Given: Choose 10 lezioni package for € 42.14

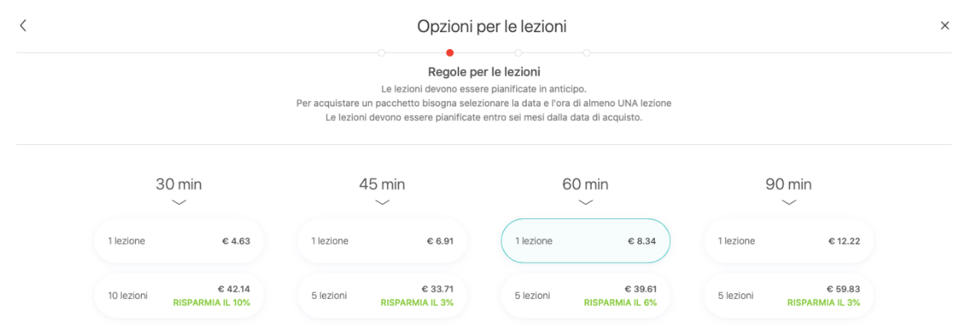Looking at the screenshot, I should click(179, 295).
